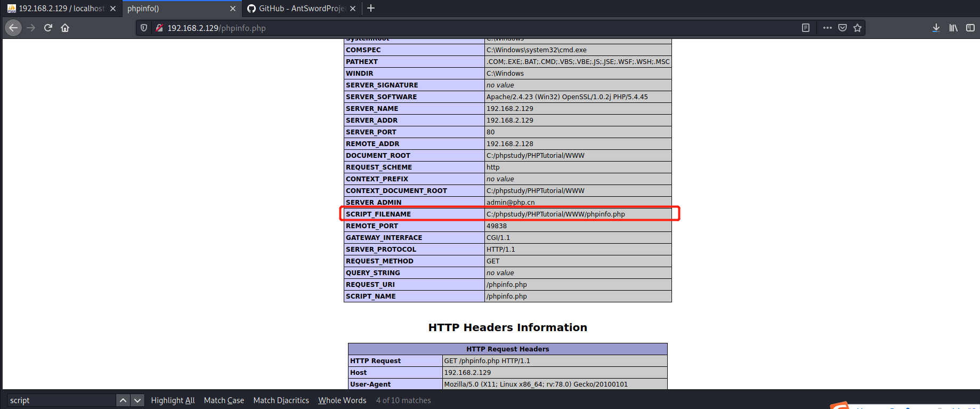Open a new tab with plus button
The height and width of the screenshot is (409, 980).
[371, 8]
